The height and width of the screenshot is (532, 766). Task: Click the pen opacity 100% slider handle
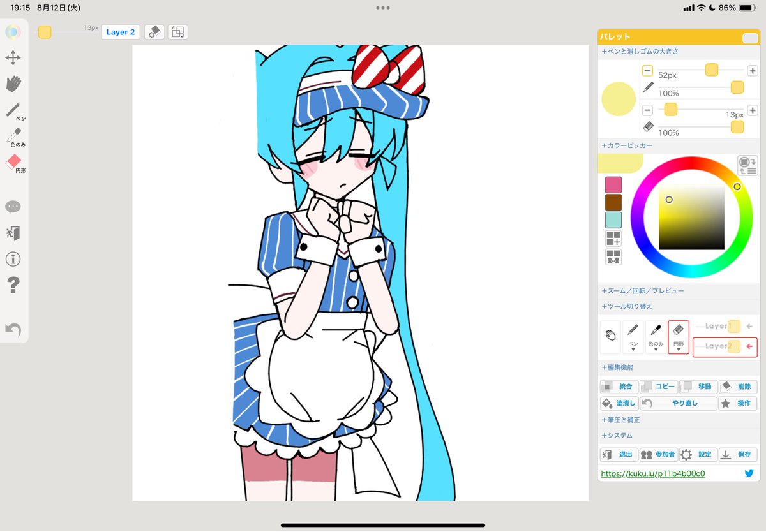pyautogui.click(x=737, y=87)
